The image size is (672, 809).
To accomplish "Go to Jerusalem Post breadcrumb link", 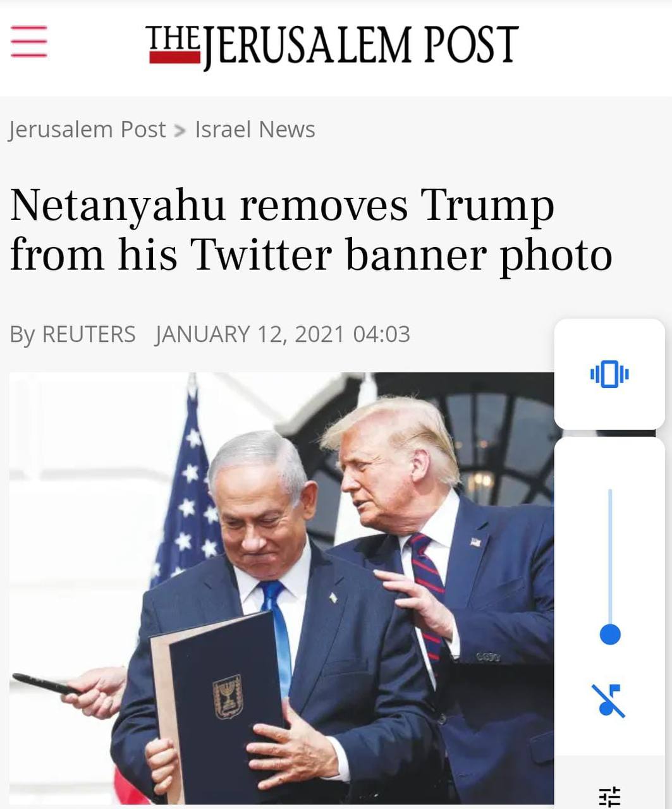I will click(87, 130).
